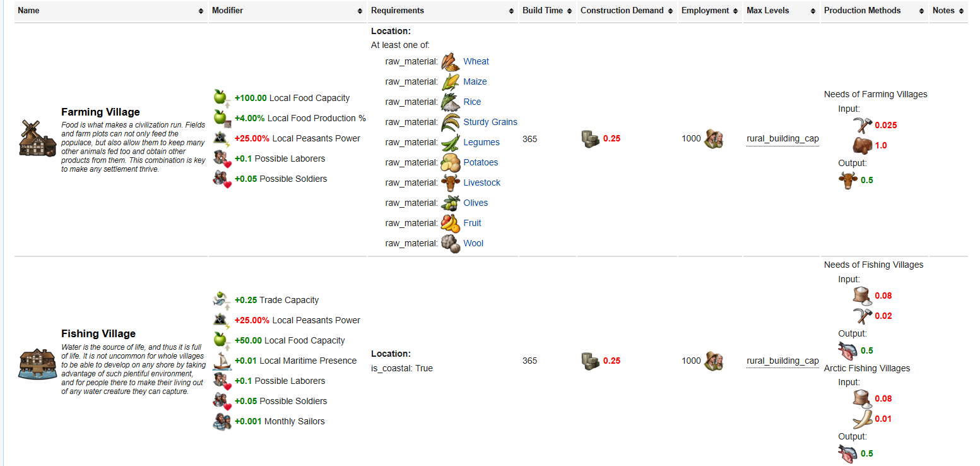Viewport: 980px width, 466px height.
Task: Click the potato icon beside Potatoes
Action: 451,162
